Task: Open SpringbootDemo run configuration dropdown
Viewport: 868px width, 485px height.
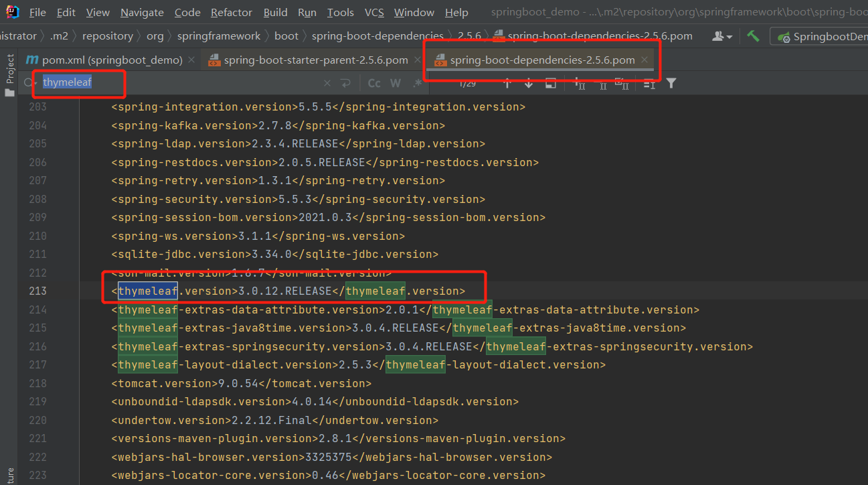Action: pos(820,36)
